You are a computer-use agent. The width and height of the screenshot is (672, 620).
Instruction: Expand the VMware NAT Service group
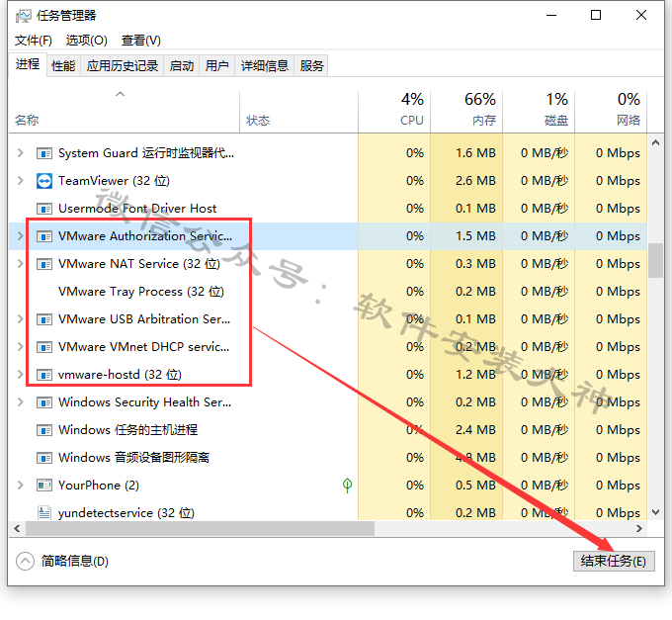pos(20,264)
